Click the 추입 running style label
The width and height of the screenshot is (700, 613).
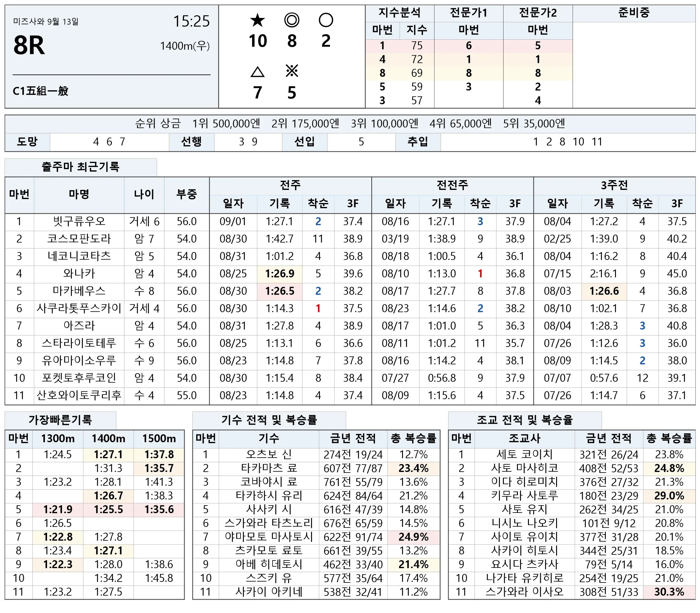(418, 142)
